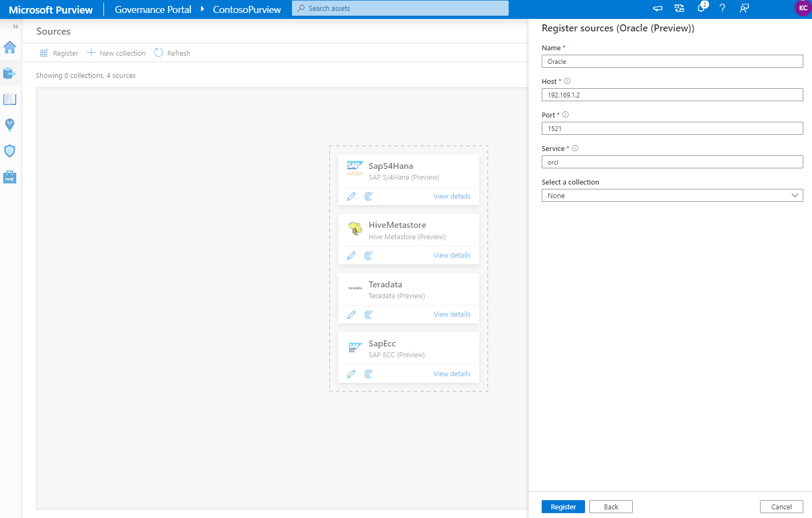Start a new scan for Teradata
This screenshot has width=812, height=518.
(x=368, y=314)
